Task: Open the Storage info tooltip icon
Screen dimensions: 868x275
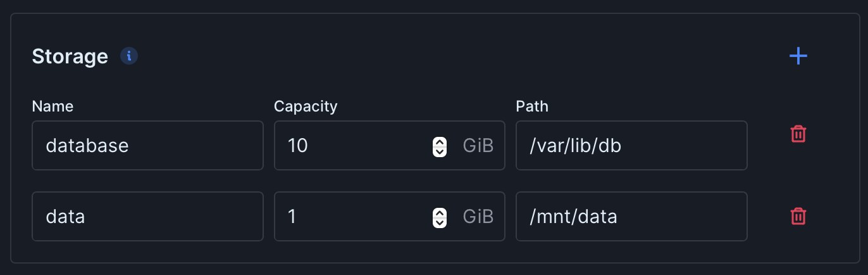Action: point(129,56)
